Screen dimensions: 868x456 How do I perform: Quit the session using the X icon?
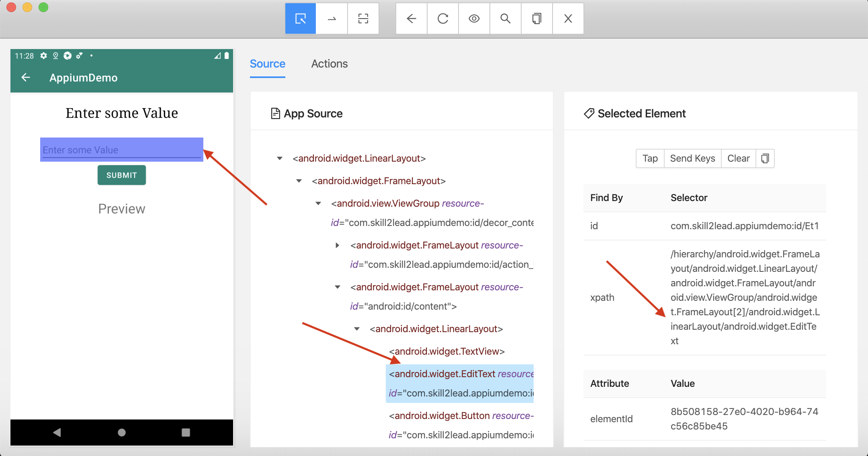[568, 18]
